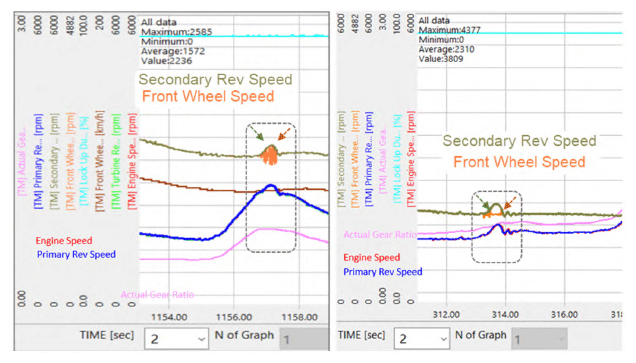Select [TM] Engine Spe... axis label in left graph
Screen dimensions: 636x363
133,161
